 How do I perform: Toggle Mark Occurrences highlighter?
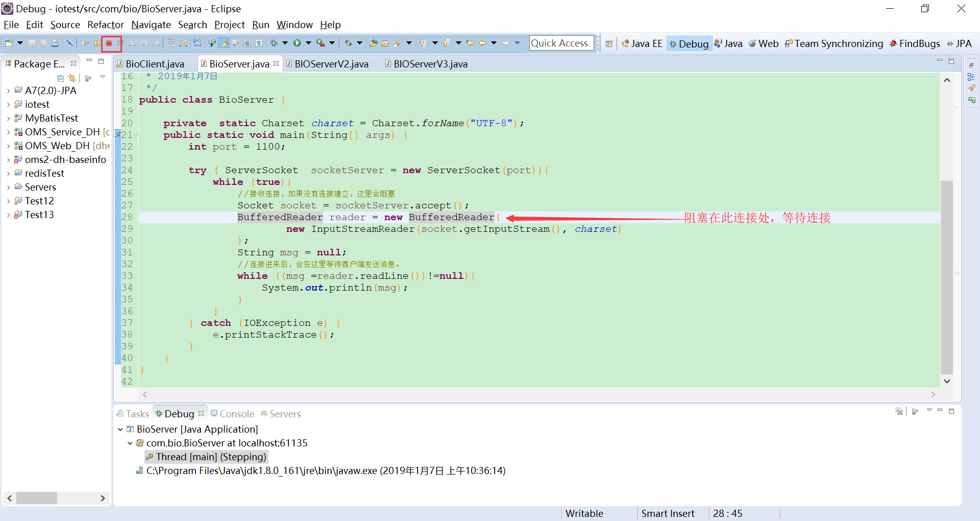[x=224, y=43]
